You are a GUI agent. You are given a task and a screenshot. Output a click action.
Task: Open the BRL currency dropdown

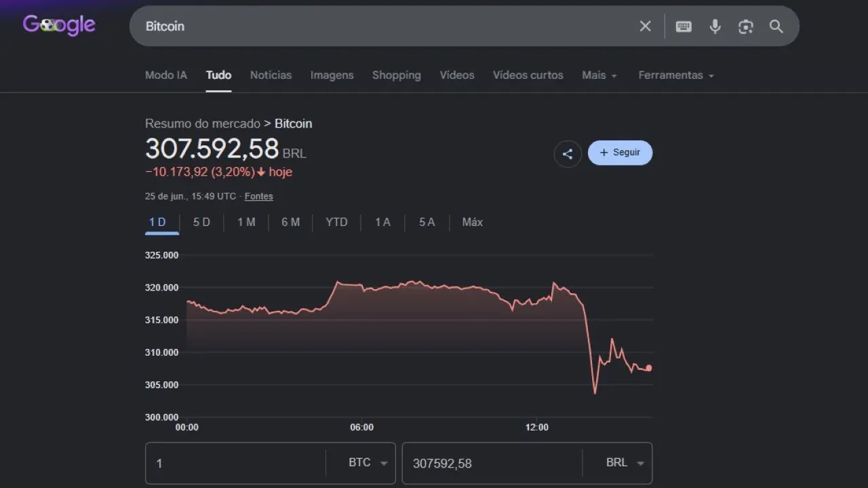(625, 463)
